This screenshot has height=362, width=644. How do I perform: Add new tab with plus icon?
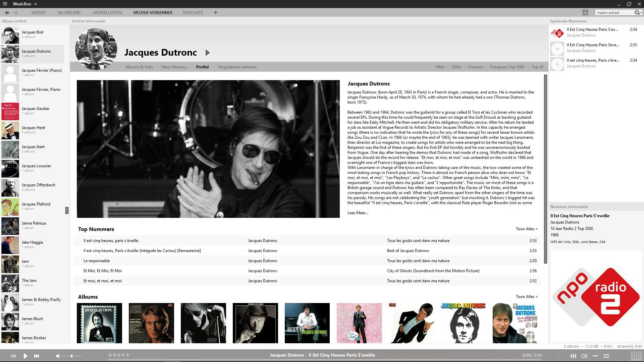click(216, 12)
